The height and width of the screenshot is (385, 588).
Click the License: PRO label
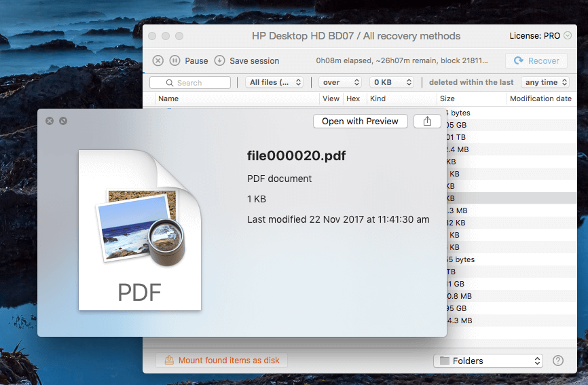click(535, 36)
